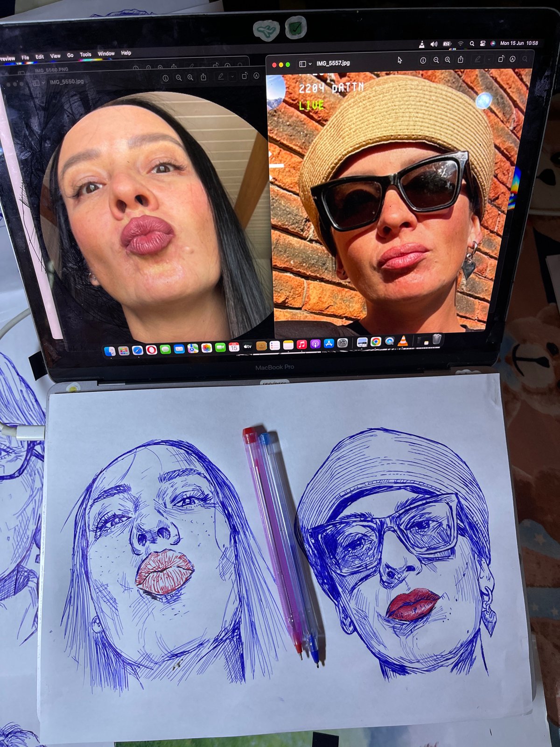Open Music from the Dock
This screenshot has width=560, height=747.
coord(302,345)
